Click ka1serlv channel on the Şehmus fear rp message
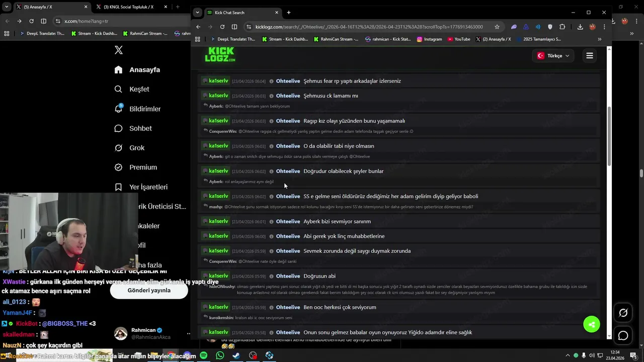The image size is (644, 362). (215, 81)
